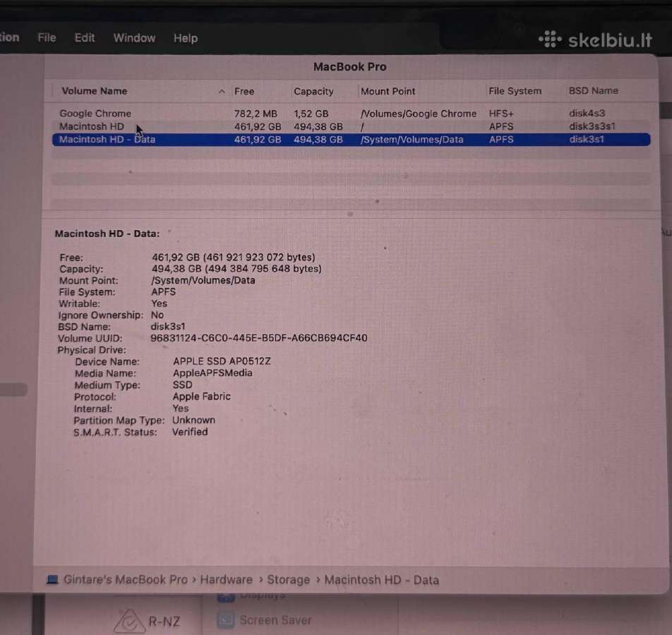
Task: Select the Macintosh HD volume row
Action: 351,126
